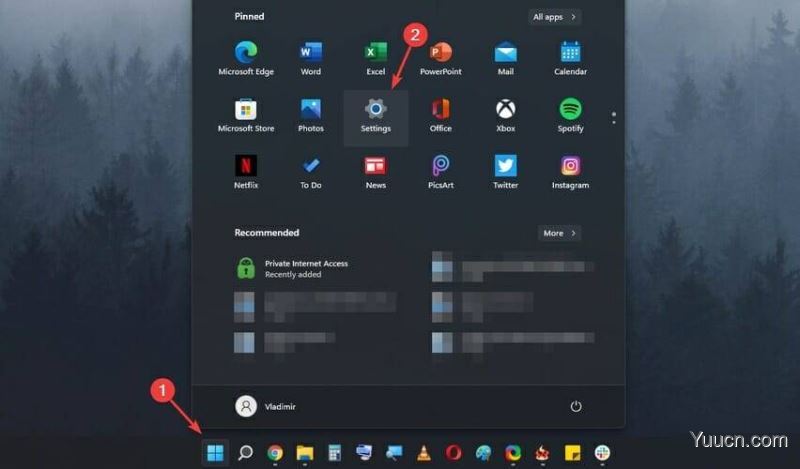The height and width of the screenshot is (469, 800).
Task: Launch PicsArt from the pinned apps
Action: tap(441, 171)
